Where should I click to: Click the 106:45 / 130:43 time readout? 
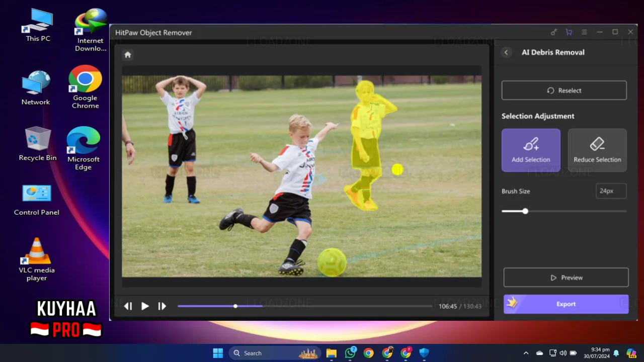(460, 306)
